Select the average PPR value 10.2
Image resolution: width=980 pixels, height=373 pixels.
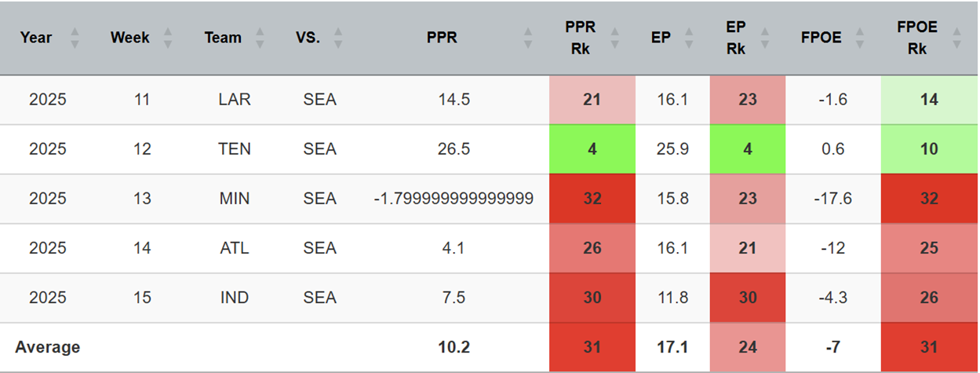pos(454,347)
